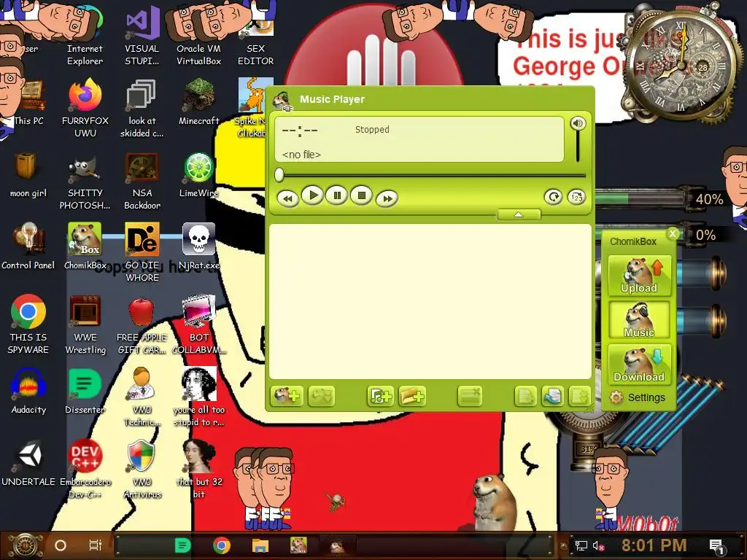Click the Music button in ChomikBox panel
The image size is (747, 560).
click(639, 321)
